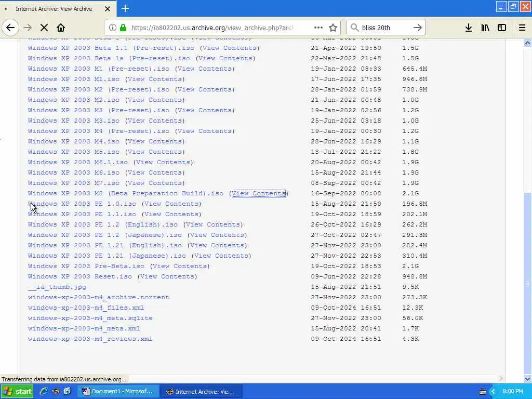View Contents of Windows XP 2003 M4.iso
The height and width of the screenshot is (399, 532).
pyautogui.click(x=155, y=141)
